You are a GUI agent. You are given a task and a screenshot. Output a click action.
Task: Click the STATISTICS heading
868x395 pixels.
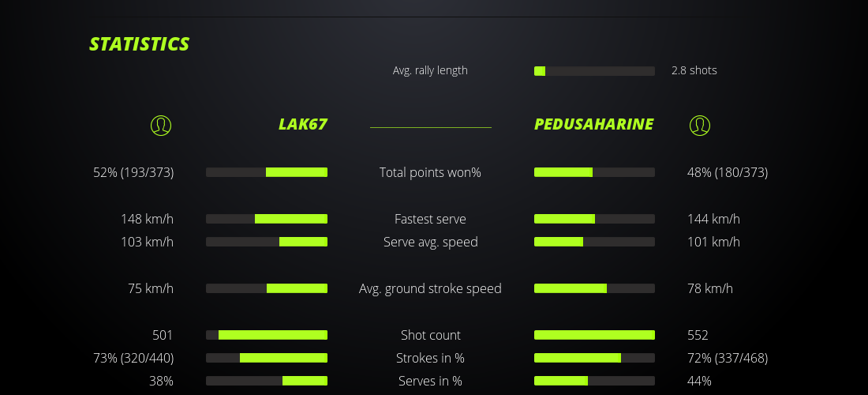(x=140, y=44)
